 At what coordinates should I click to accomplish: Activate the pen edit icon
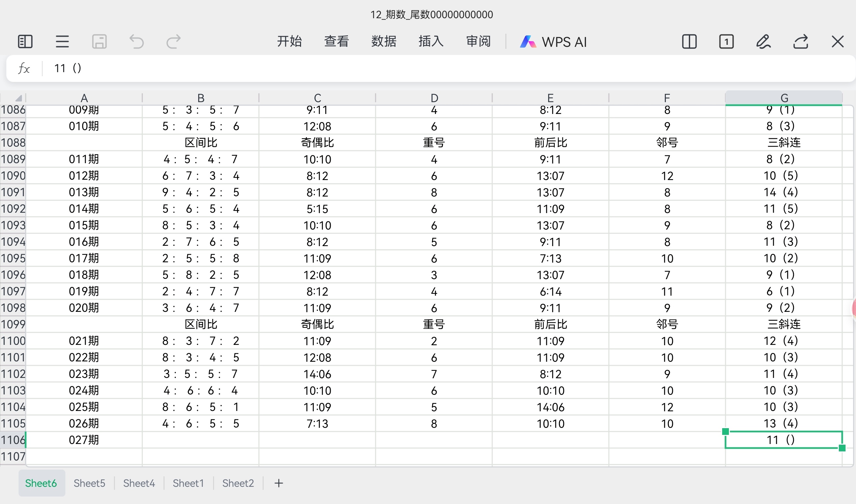(x=763, y=41)
